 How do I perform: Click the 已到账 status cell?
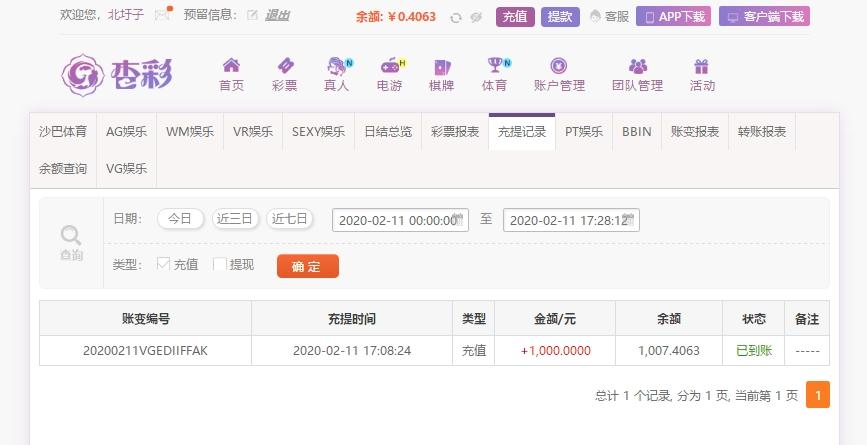tap(754, 350)
